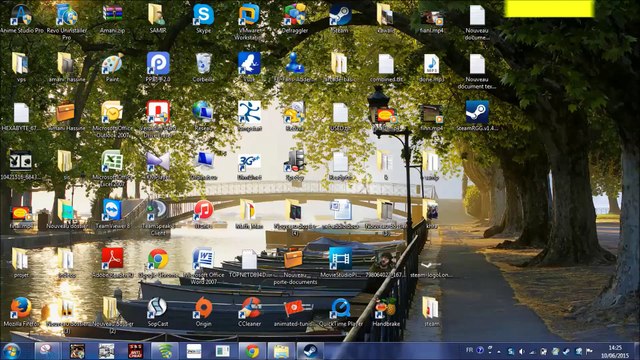
Task: Show hidden system tray icons
Action: click(499, 351)
